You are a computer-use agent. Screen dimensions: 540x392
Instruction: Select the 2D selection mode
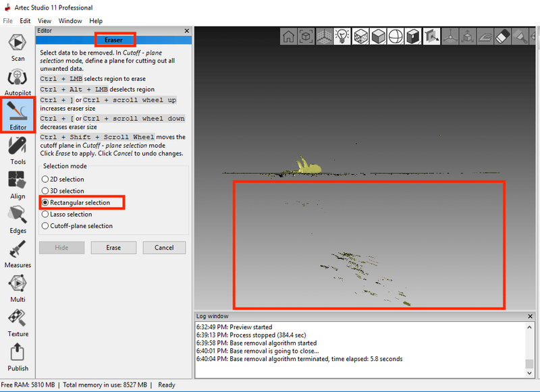click(45, 179)
